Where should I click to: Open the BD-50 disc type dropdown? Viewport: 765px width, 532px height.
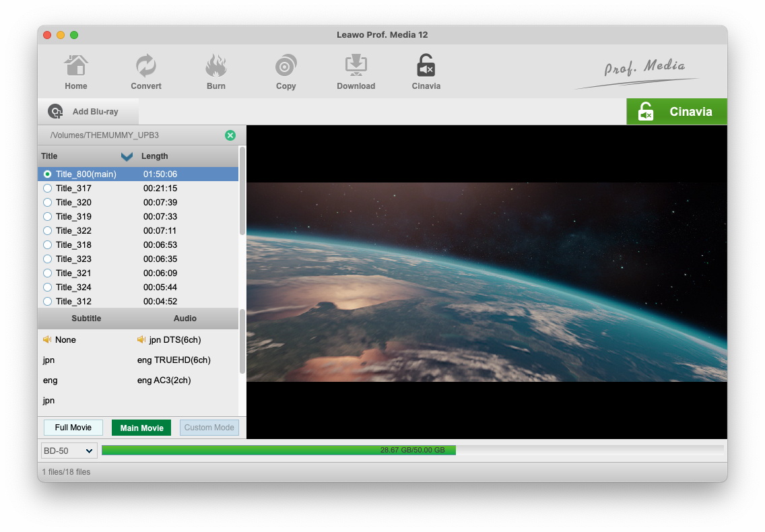[x=69, y=451]
